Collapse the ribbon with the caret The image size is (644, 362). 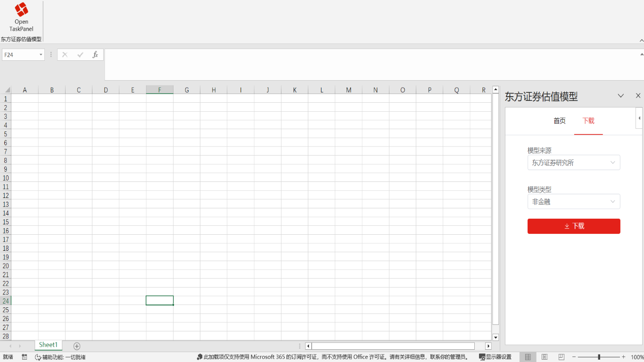pyautogui.click(x=641, y=41)
